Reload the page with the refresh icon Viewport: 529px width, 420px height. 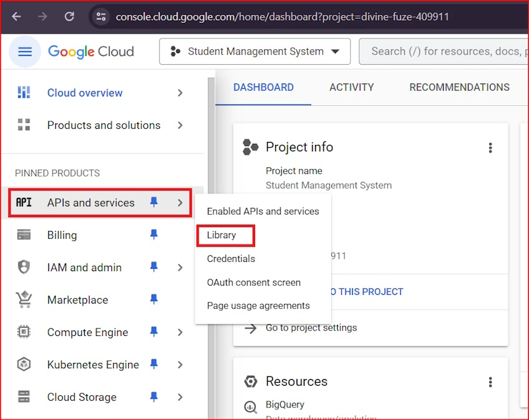click(70, 16)
